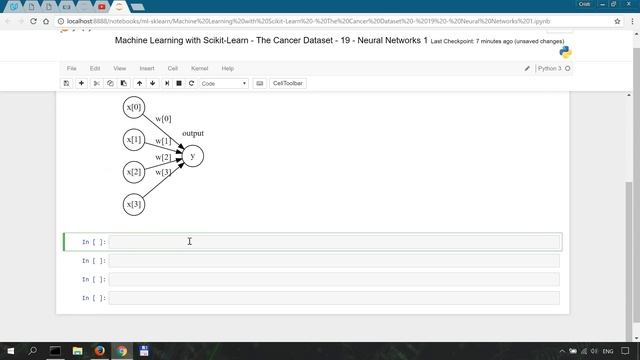Rename the notebook by clicking its title

pyautogui.click(x=271, y=40)
